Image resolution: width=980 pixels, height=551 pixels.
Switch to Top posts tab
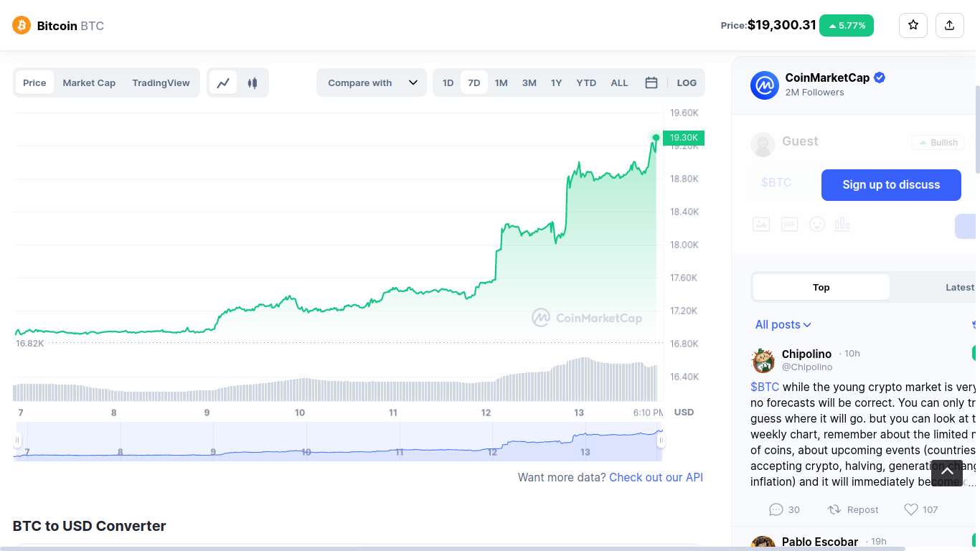(x=821, y=287)
